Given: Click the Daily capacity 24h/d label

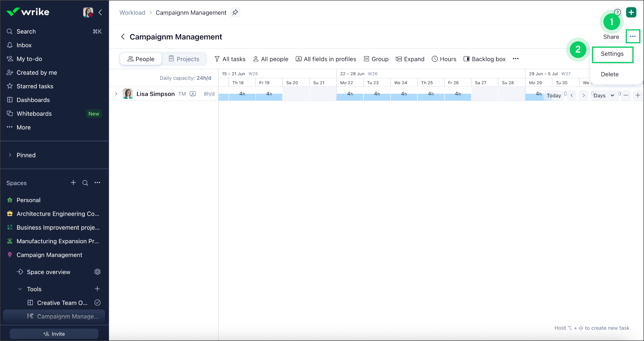Looking at the screenshot, I should click(x=185, y=78).
